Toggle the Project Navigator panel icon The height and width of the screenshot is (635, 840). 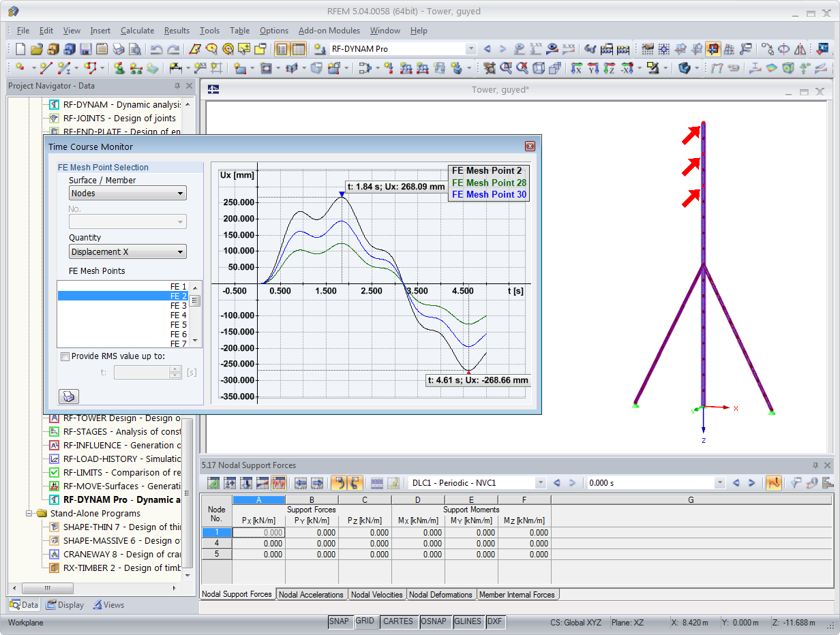click(x=282, y=49)
